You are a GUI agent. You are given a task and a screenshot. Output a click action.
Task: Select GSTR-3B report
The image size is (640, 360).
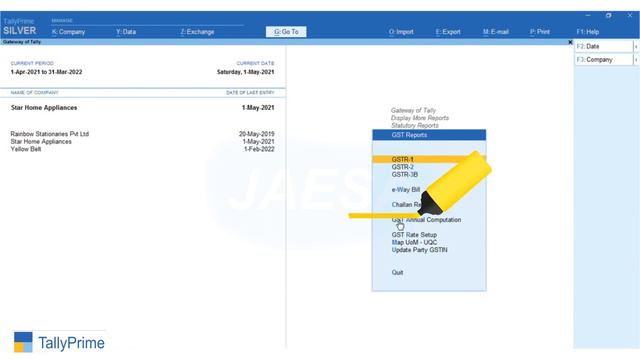click(404, 175)
